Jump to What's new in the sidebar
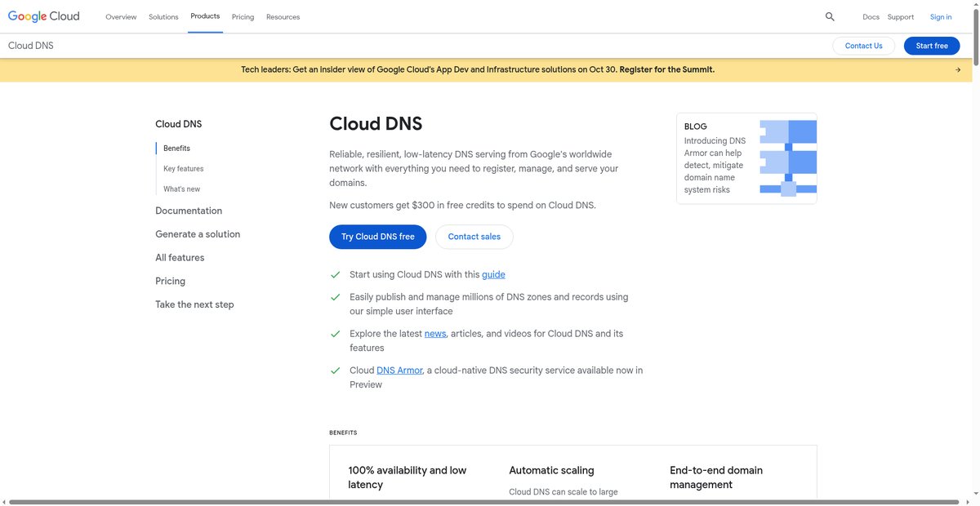 181,189
